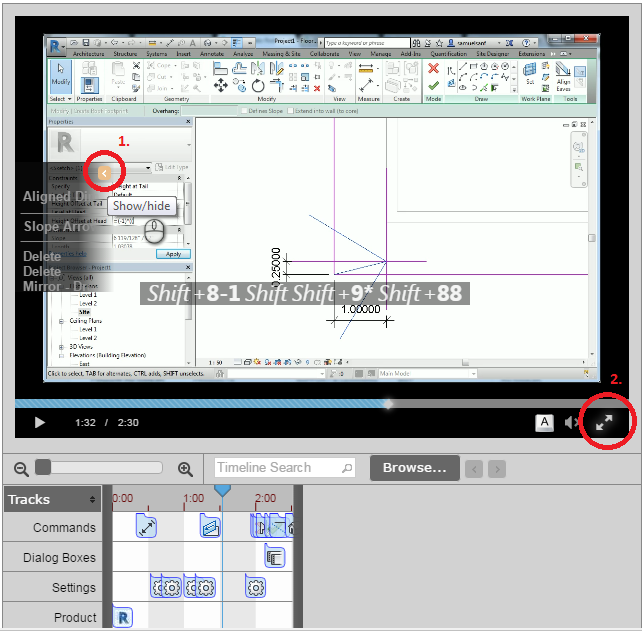Open the Massing & Site ribbon tab
642x631 pixels.
tap(281, 54)
